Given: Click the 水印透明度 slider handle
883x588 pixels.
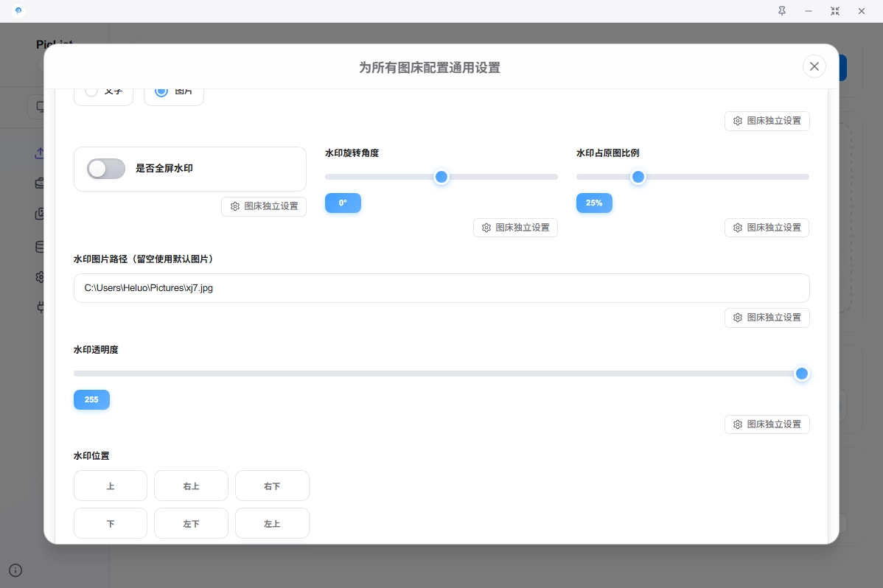Looking at the screenshot, I should pos(802,374).
